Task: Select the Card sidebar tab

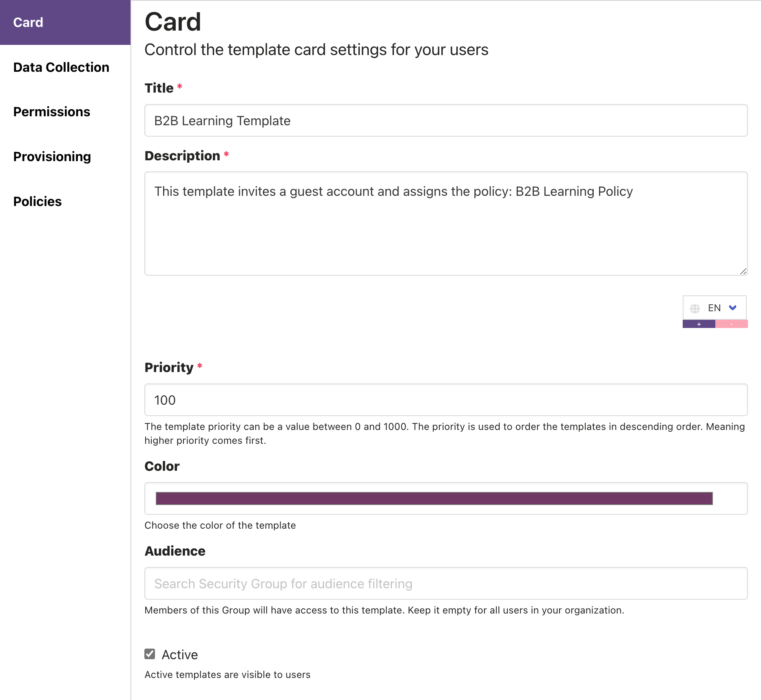Action: point(28,22)
